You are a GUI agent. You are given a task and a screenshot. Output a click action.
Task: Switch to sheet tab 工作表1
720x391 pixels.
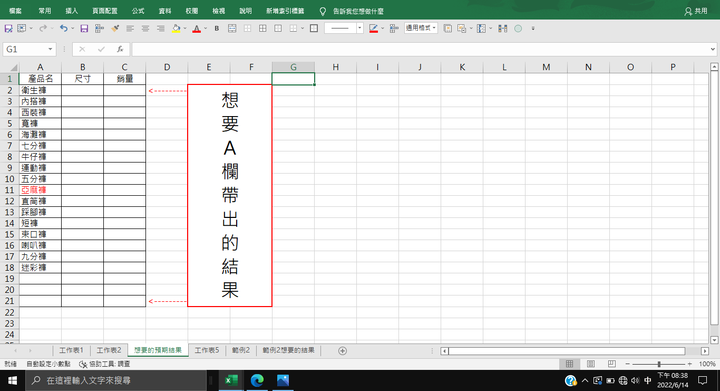pos(71,350)
